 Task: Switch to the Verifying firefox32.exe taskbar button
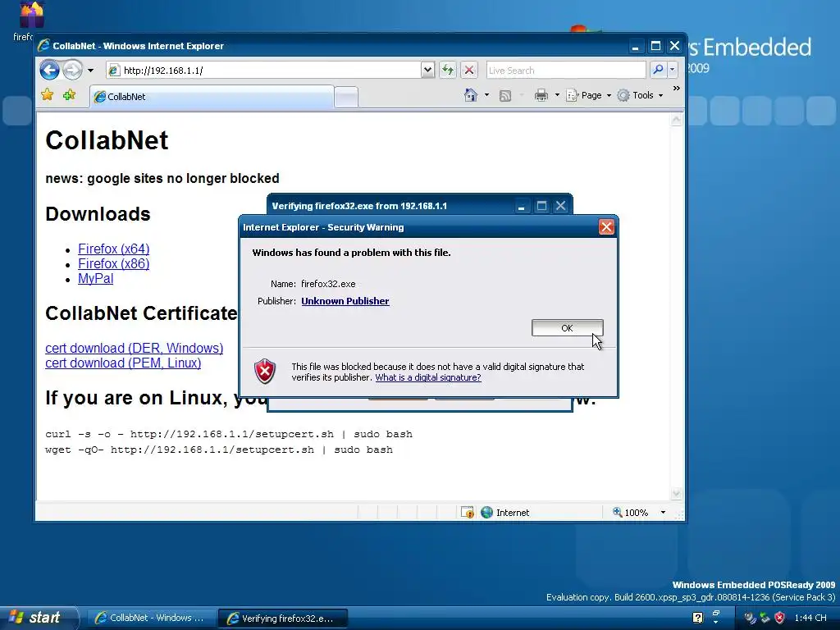pos(283,619)
